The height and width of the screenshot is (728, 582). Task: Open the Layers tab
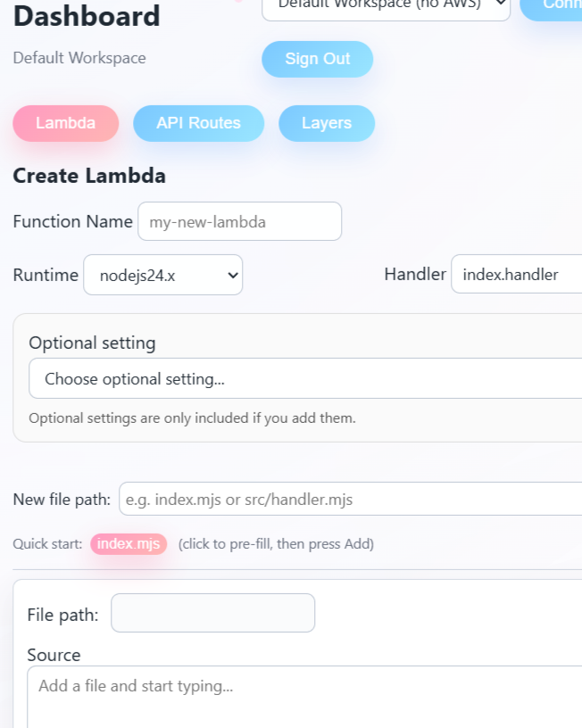point(327,123)
